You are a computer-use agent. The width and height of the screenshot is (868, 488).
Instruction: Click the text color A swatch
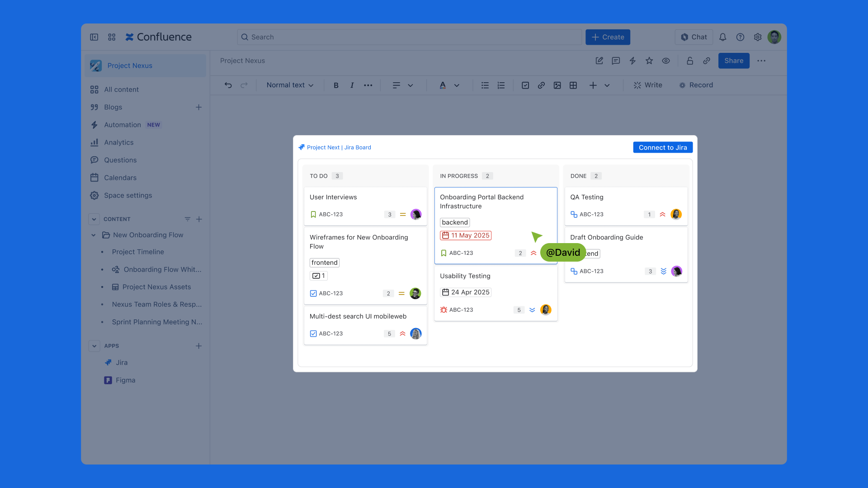443,85
